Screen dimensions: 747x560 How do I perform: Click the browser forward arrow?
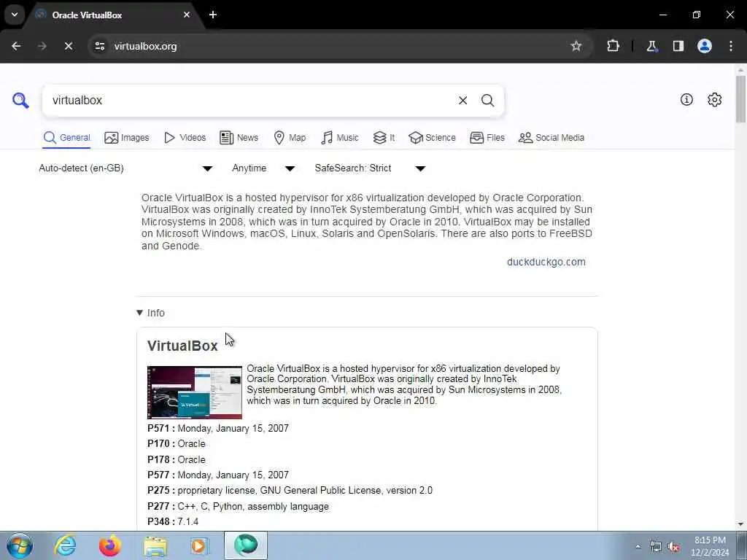pyautogui.click(x=42, y=46)
